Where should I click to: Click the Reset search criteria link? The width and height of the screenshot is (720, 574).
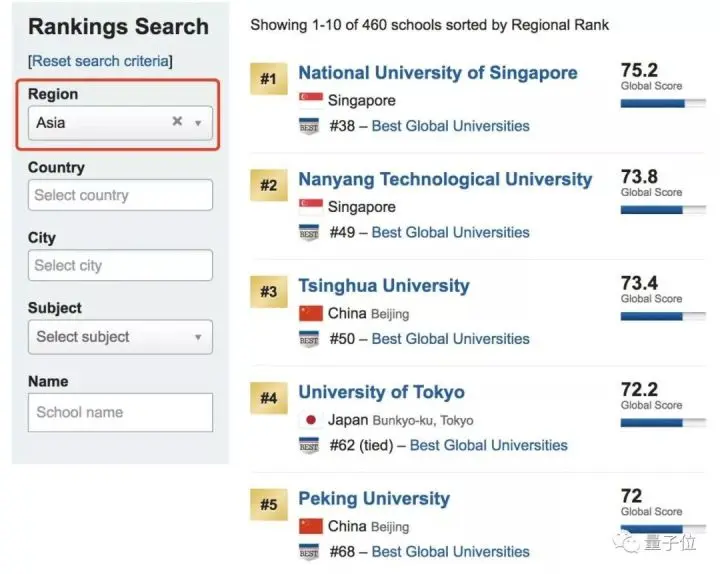(100, 61)
